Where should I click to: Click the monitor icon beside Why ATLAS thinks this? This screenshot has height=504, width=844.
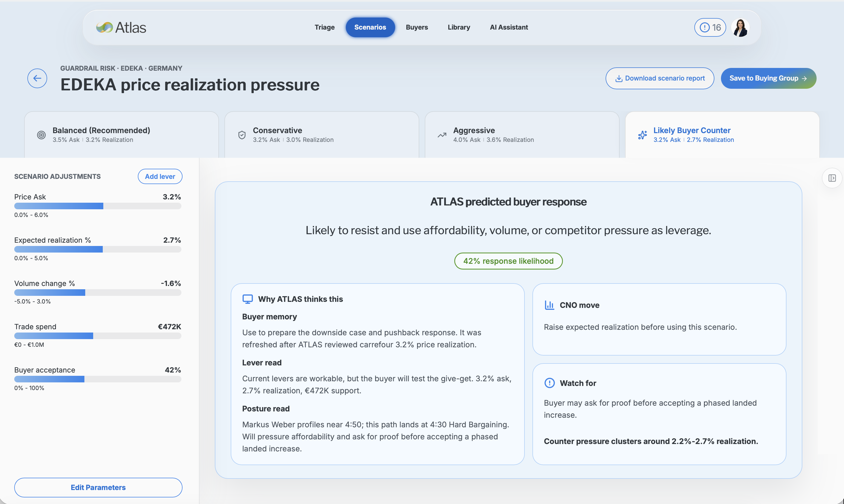point(248,299)
